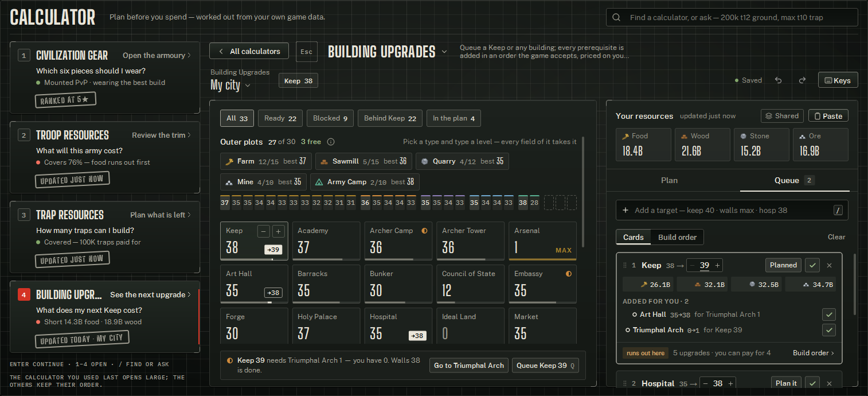Grab the Hospital queue card drag handle
The image size is (868, 396).
625,383
